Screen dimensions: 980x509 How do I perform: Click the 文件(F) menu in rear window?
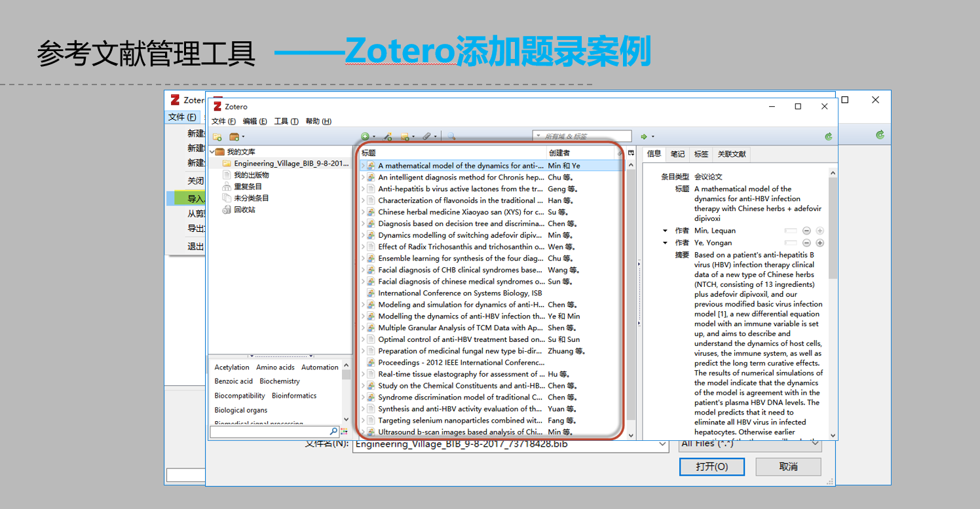tap(182, 117)
